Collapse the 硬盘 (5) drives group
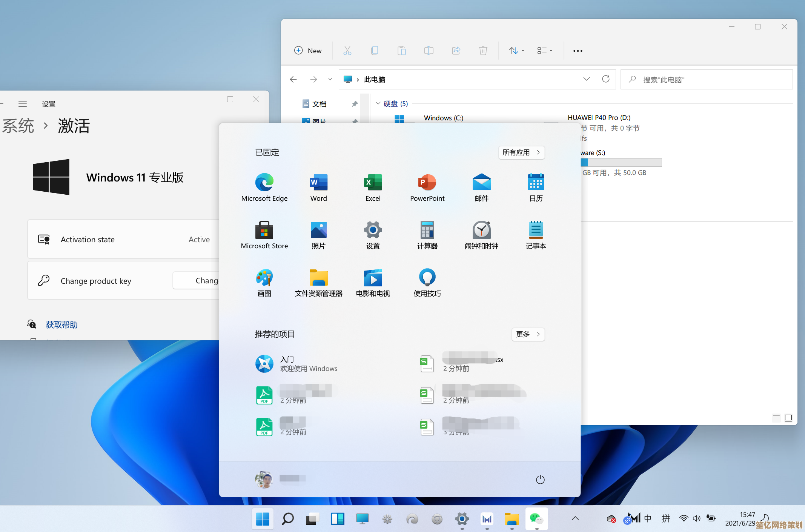Viewport: 805px width, 532px height. [x=378, y=103]
